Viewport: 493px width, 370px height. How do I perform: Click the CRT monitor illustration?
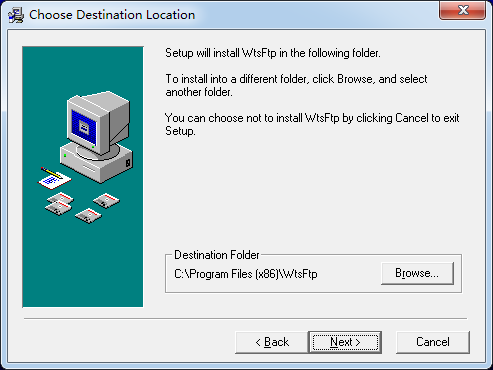point(98,123)
